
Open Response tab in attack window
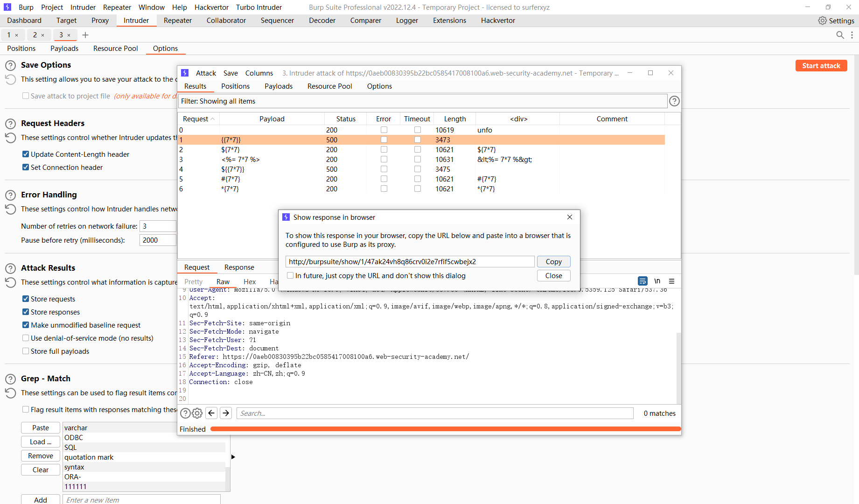(x=239, y=267)
